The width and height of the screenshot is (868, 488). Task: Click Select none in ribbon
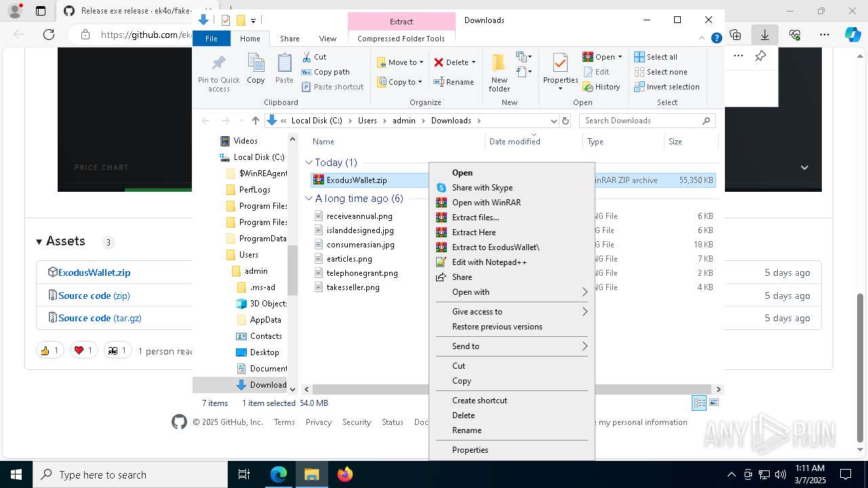[660, 72]
